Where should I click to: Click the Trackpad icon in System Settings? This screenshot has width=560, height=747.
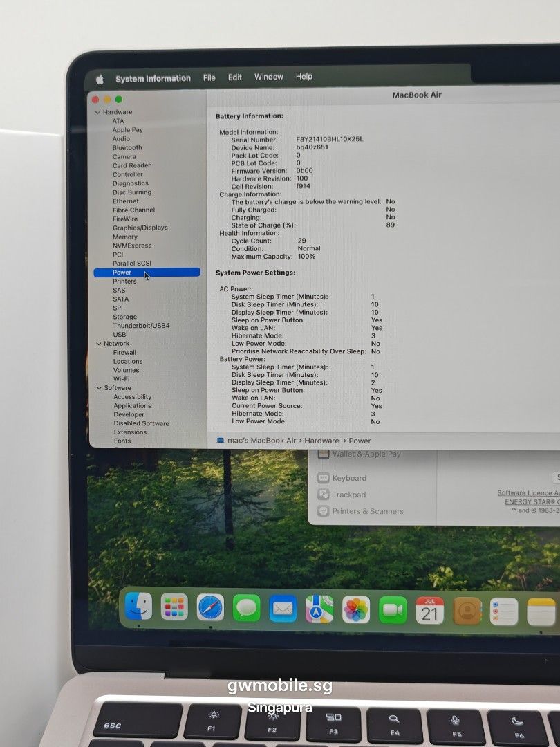pos(324,495)
